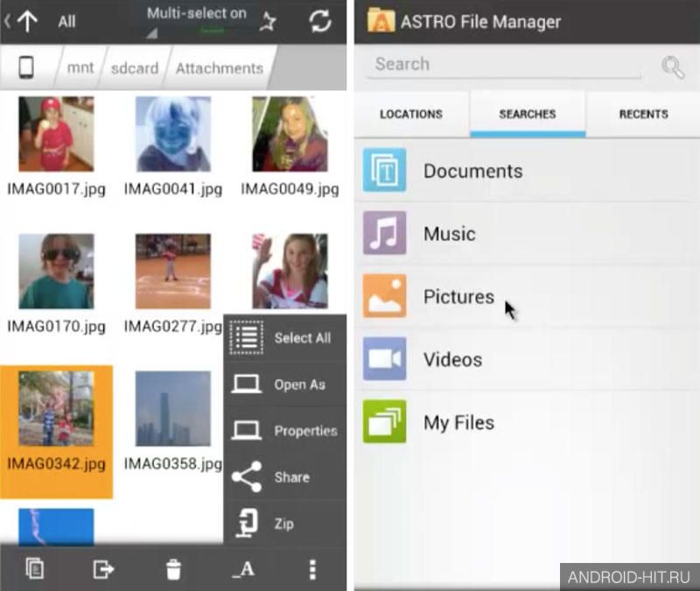Tap the Documents category icon

click(x=384, y=170)
